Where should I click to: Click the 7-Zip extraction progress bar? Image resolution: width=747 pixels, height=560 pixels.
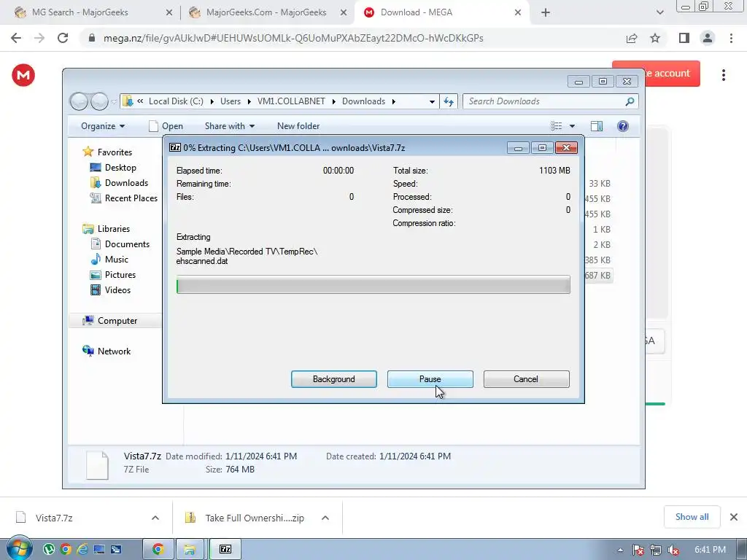click(x=373, y=285)
